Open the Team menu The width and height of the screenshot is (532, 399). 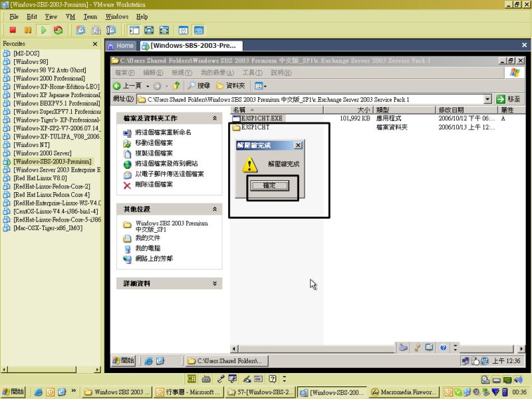click(x=90, y=17)
